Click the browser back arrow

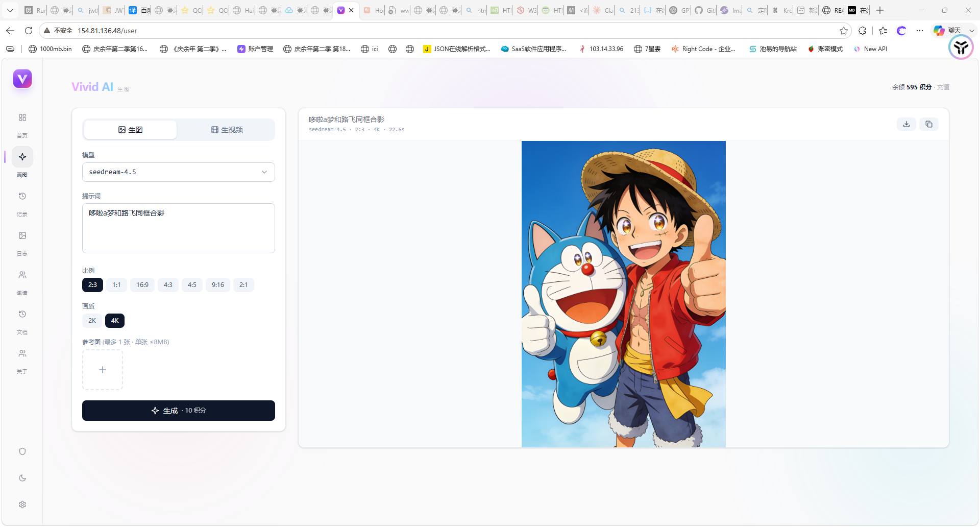click(x=10, y=31)
